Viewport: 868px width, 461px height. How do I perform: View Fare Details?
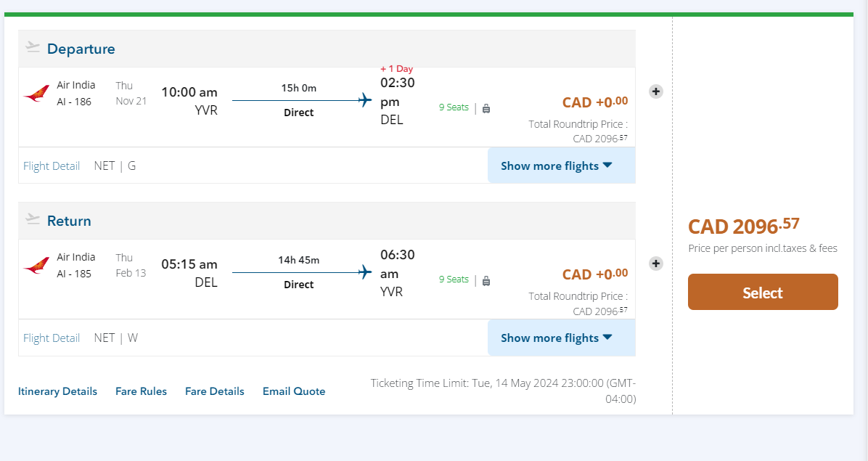click(214, 391)
